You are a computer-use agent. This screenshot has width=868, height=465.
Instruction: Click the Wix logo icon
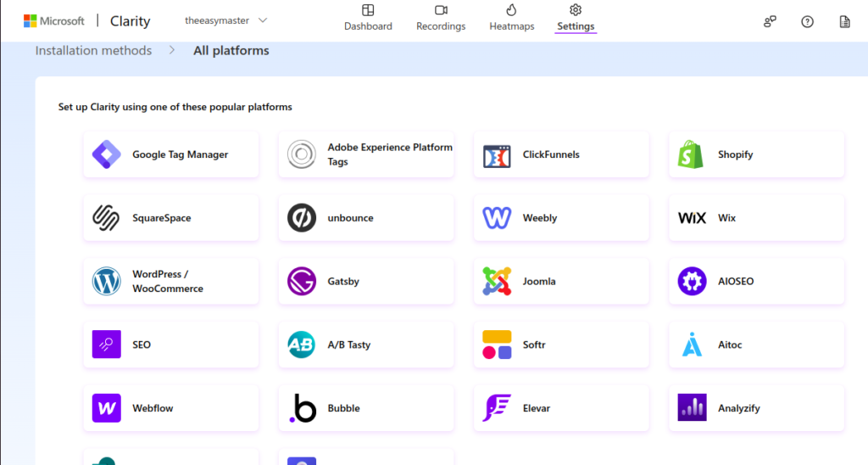[x=692, y=218]
